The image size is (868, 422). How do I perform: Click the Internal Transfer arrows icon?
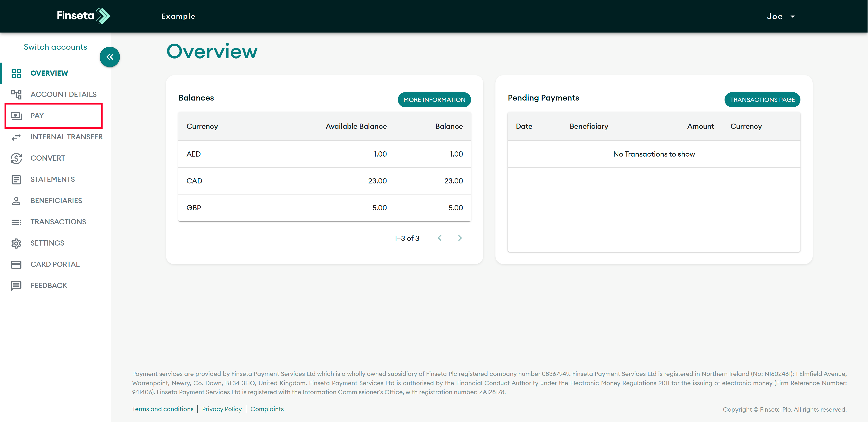pos(16,137)
